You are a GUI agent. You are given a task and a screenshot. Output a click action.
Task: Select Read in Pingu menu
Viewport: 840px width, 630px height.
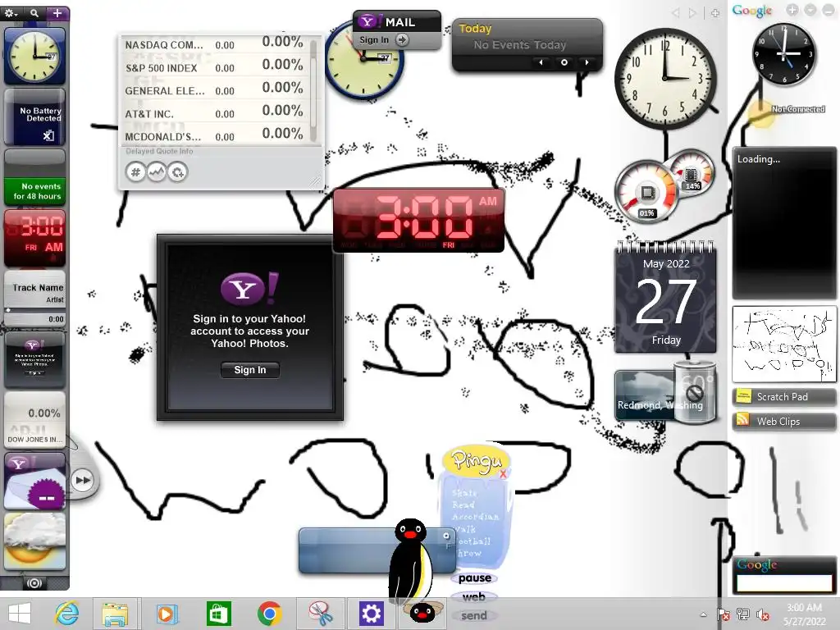click(463, 504)
